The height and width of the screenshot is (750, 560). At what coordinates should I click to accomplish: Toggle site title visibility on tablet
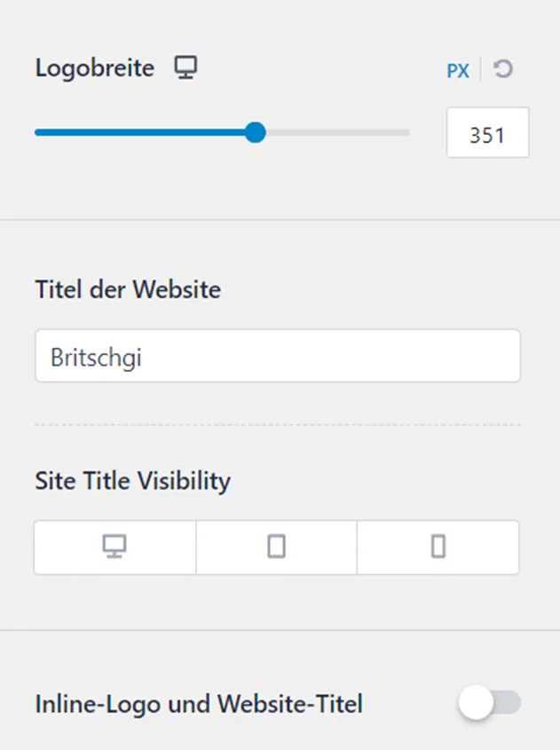276,547
